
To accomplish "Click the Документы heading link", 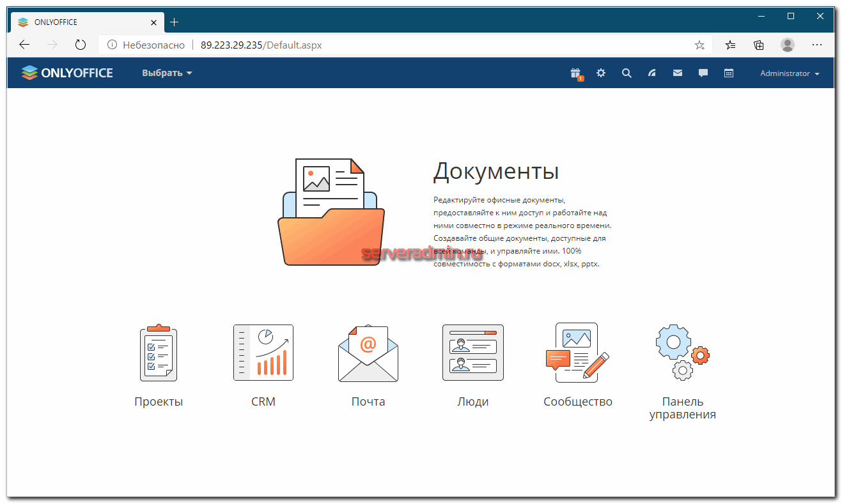I will [x=496, y=171].
